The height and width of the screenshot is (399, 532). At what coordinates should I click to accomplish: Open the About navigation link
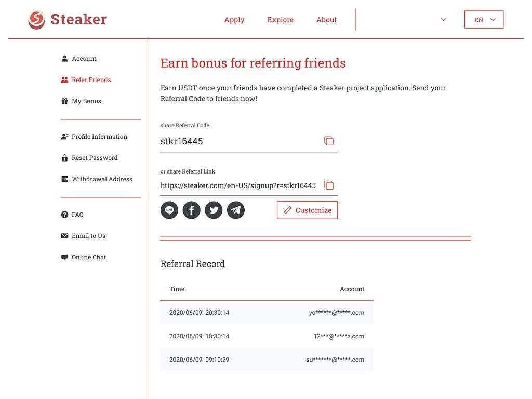[x=327, y=20]
